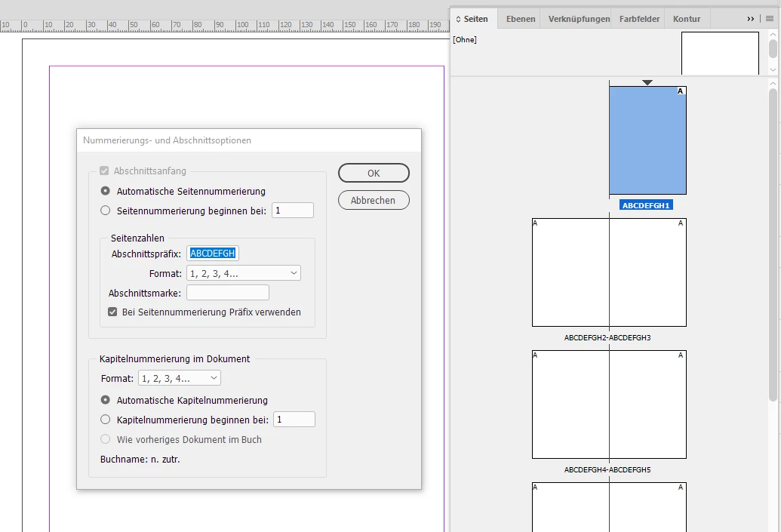Screen dimensions: 781x532
Task: Switch to the Kontur tab
Action: pyautogui.click(x=687, y=19)
